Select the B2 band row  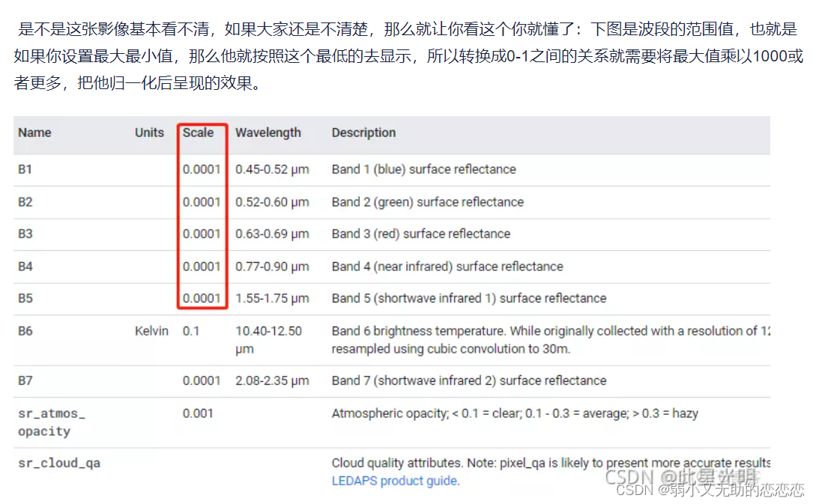pyautogui.click(x=25, y=202)
